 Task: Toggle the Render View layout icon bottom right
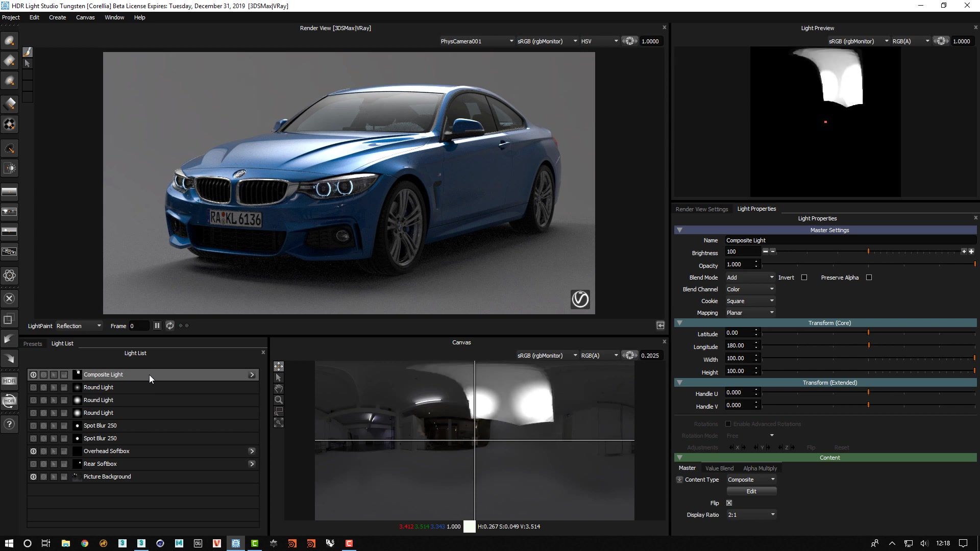pyautogui.click(x=660, y=325)
